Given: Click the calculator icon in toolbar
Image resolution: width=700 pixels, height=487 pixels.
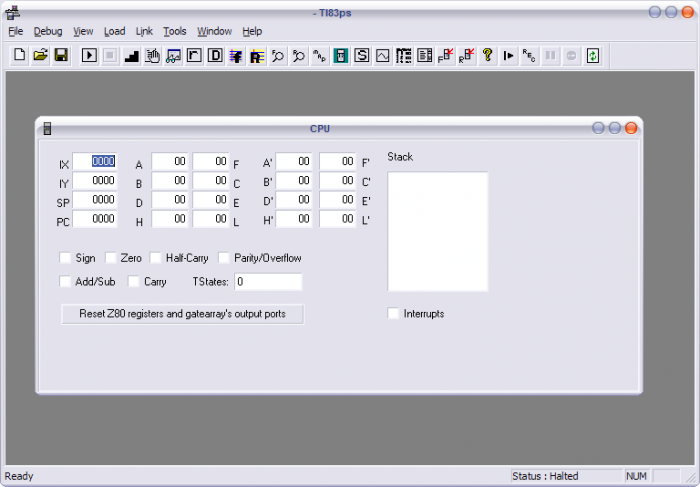Looking at the screenshot, I should (x=340, y=55).
